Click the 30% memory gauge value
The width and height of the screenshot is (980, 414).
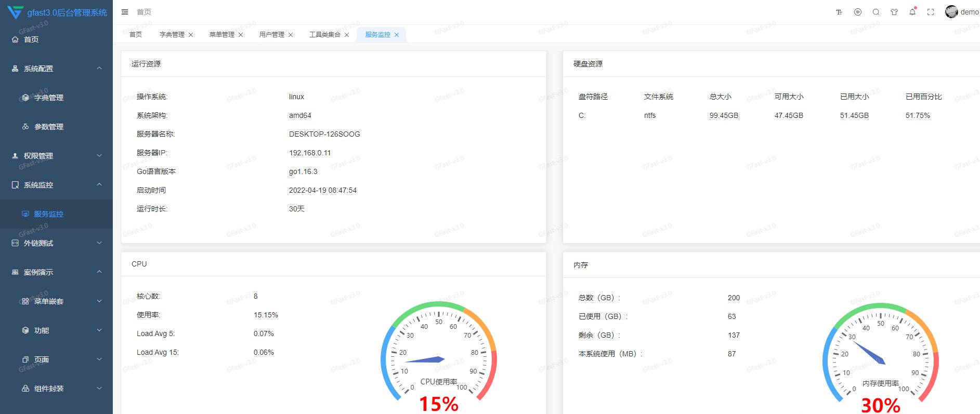[881, 405]
